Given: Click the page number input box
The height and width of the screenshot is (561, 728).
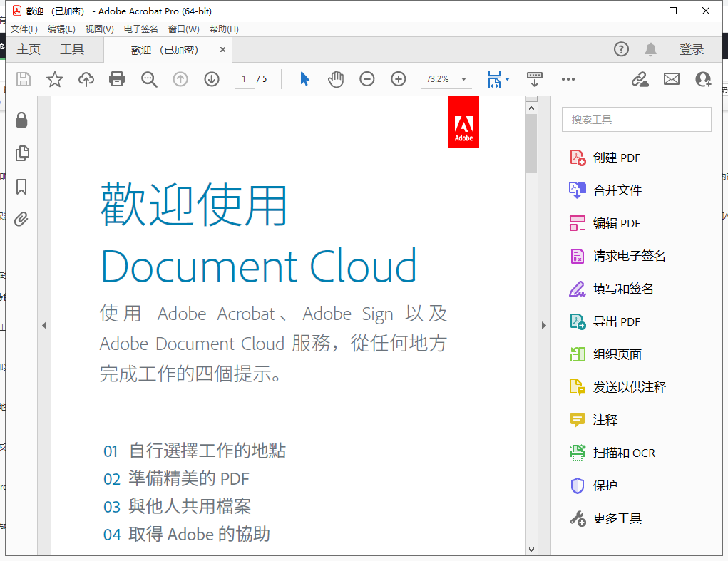Looking at the screenshot, I should pos(244,79).
